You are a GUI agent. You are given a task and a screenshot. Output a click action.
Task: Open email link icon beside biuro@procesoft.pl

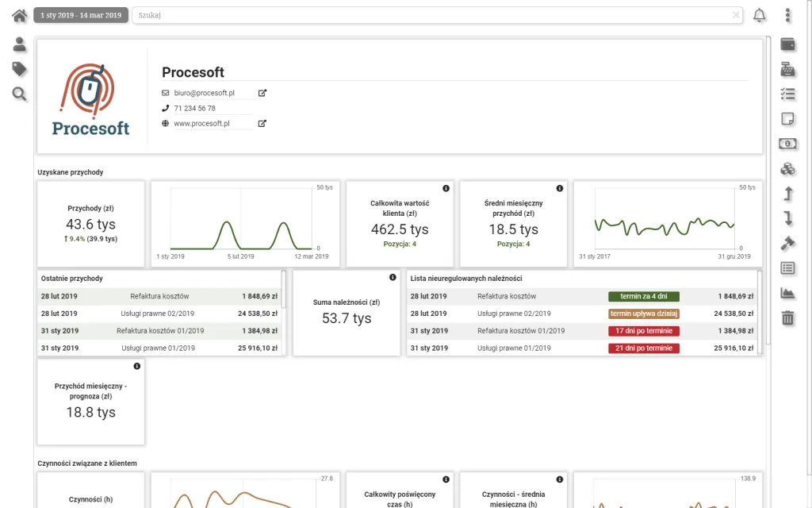[262, 93]
